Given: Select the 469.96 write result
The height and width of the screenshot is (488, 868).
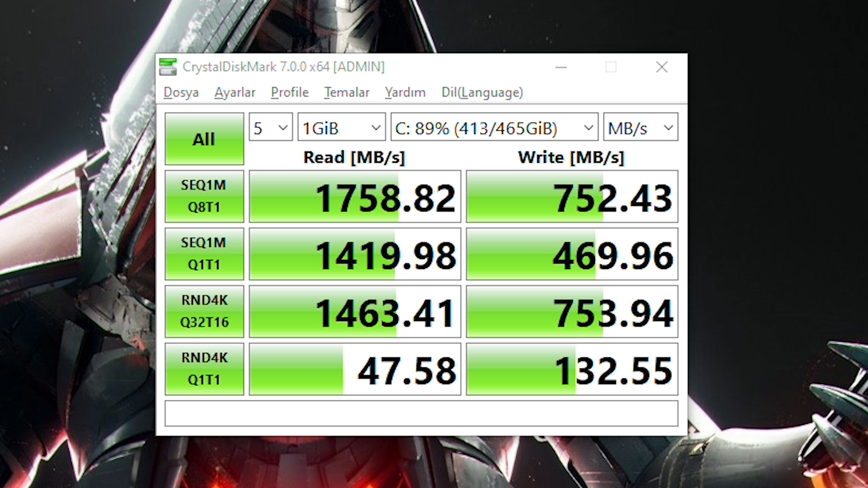Looking at the screenshot, I should click(x=572, y=254).
